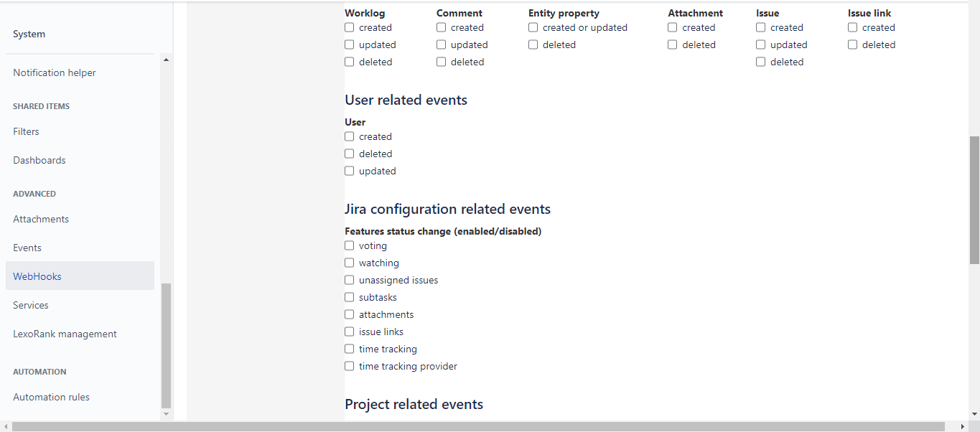Open LexoRank management page
The image size is (980, 432).
click(x=65, y=334)
